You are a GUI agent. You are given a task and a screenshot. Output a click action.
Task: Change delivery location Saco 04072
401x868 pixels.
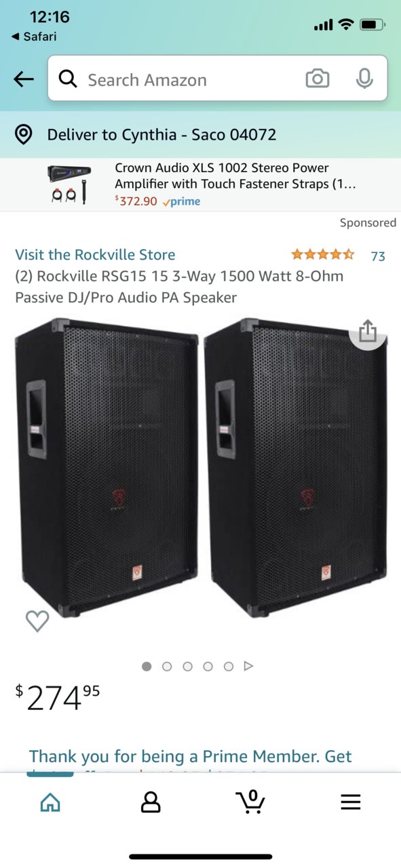(161, 134)
